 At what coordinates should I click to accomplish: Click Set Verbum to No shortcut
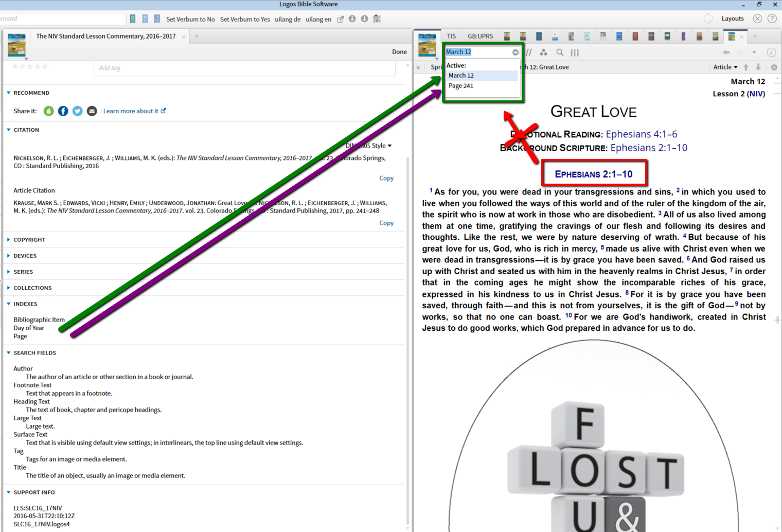click(190, 20)
